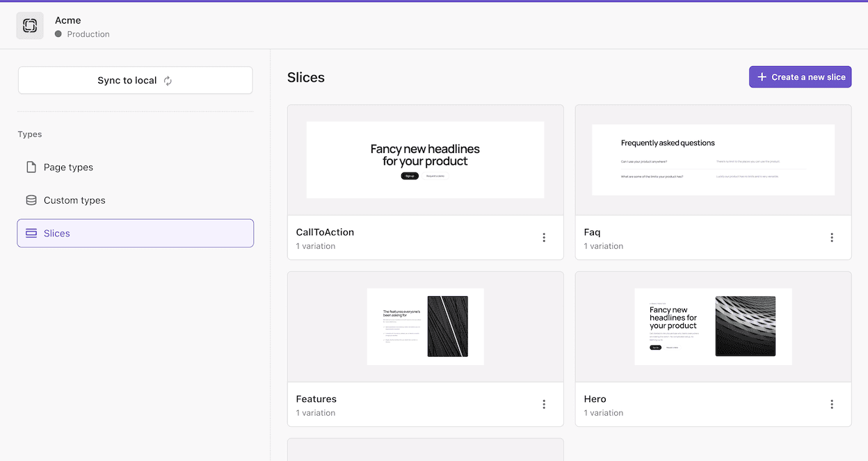This screenshot has height=461, width=868.
Task: Open the Features three-dot menu
Action: click(544, 405)
